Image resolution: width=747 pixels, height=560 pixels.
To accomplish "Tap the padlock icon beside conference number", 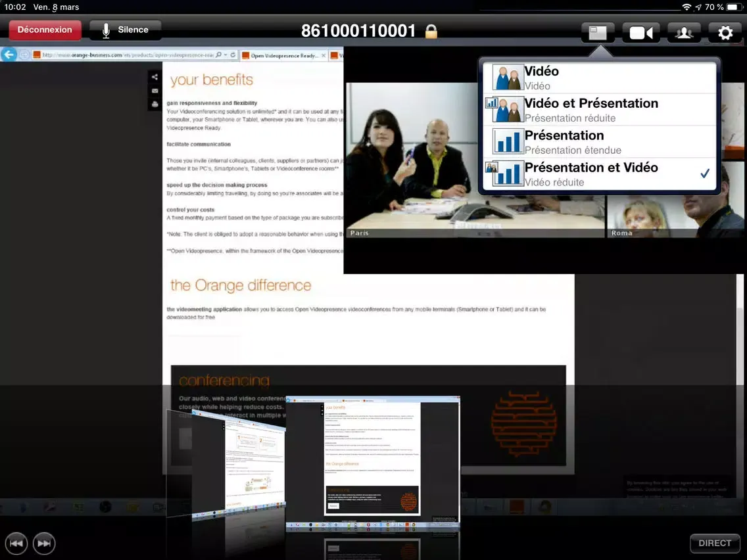I will click(431, 32).
